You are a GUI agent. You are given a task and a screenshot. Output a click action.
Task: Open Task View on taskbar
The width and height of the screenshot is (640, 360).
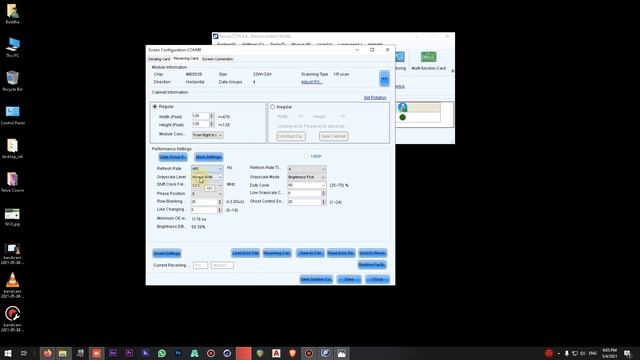24,353
